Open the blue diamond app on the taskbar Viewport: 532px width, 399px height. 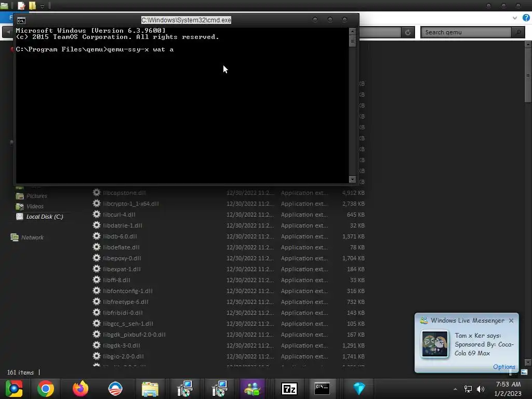tap(359, 389)
